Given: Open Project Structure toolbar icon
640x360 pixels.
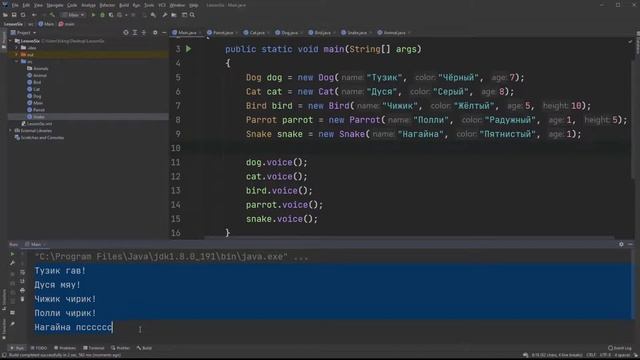Looking at the screenshot, I should pyautogui.click(x=174, y=15).
